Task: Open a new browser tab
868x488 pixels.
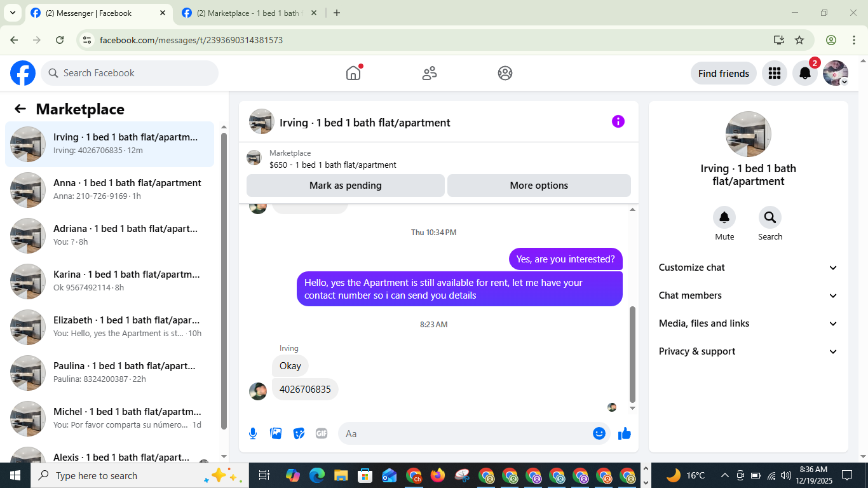Action: tap(337, 13)
